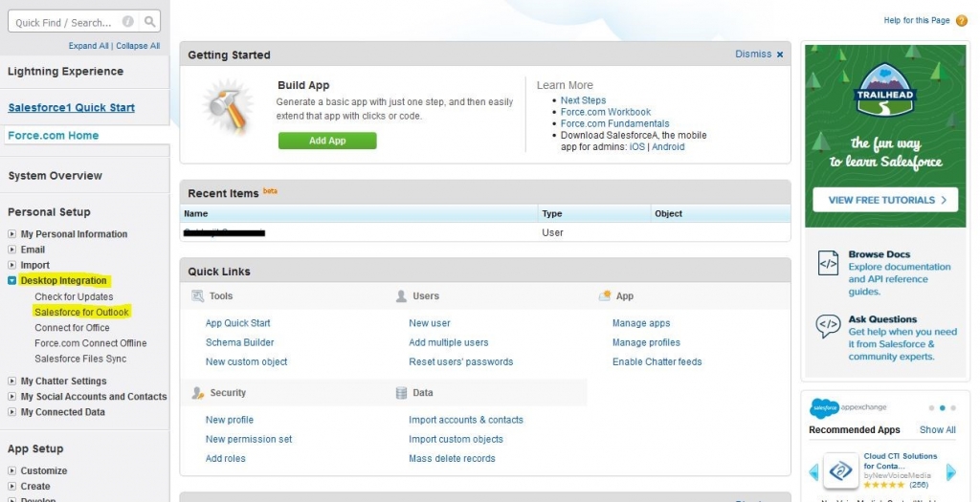The height and width of the screenshot is (502, 980).
Task: Open the Next Steps link
Action: (583, 100)
